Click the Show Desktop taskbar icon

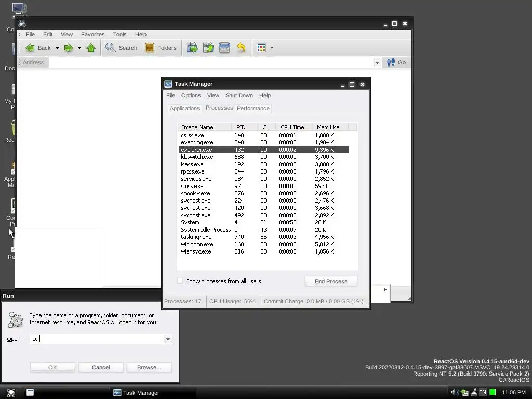pyautogui.click(x=30, y=392)
